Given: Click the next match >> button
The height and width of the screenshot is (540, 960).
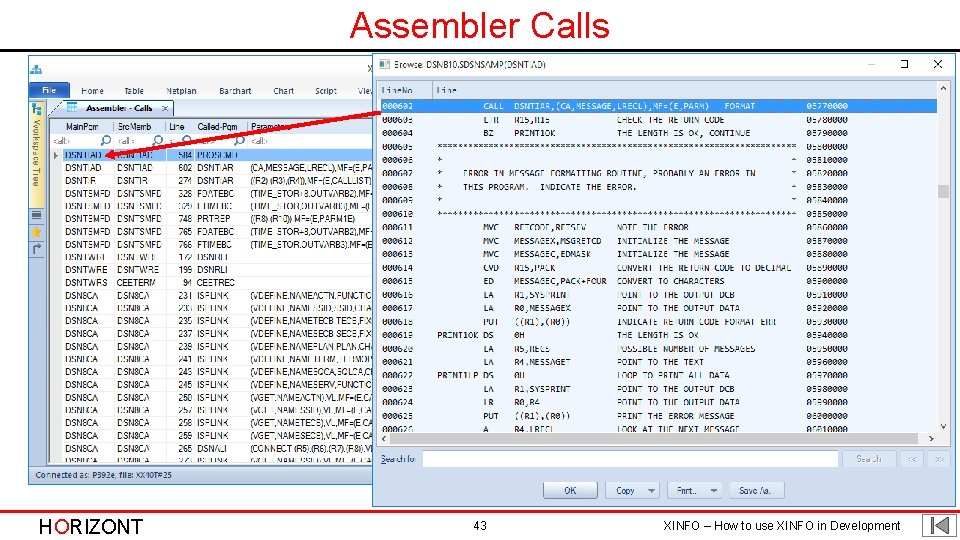Looking at the screenshot, I should coord(939,459).
